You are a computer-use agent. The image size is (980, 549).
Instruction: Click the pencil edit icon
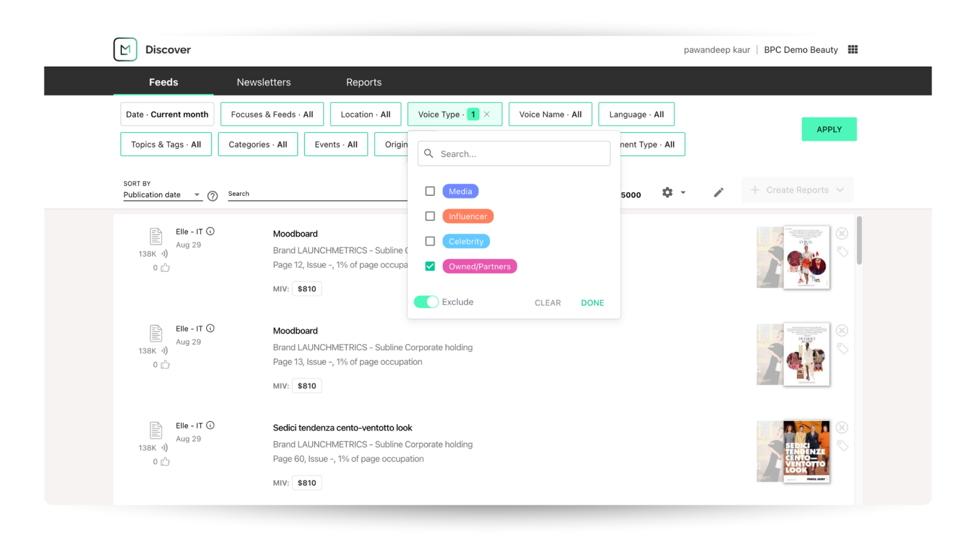pos(718,193)
